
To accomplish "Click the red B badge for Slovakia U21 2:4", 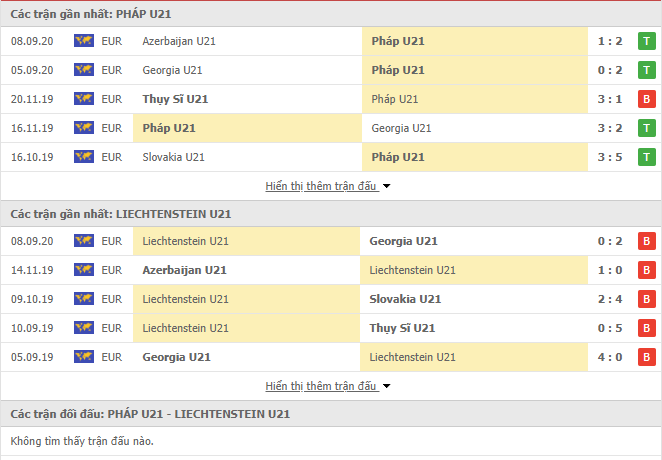I will (646, 299).
